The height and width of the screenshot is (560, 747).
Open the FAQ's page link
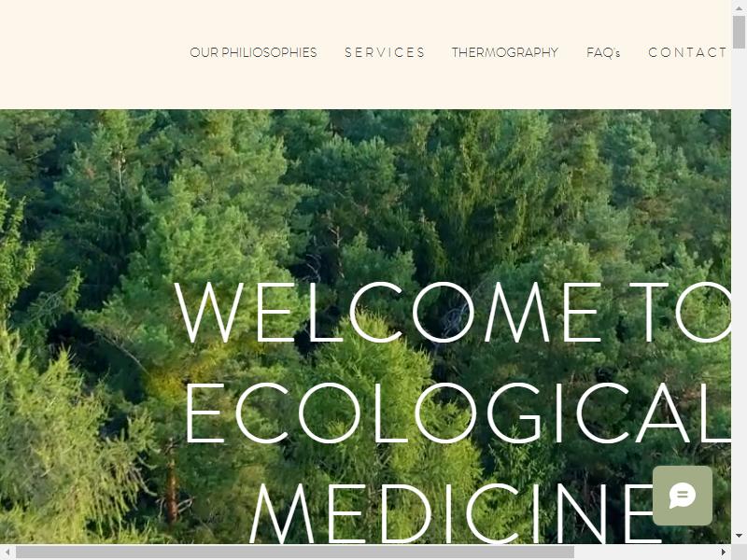[x=603, y=52]
